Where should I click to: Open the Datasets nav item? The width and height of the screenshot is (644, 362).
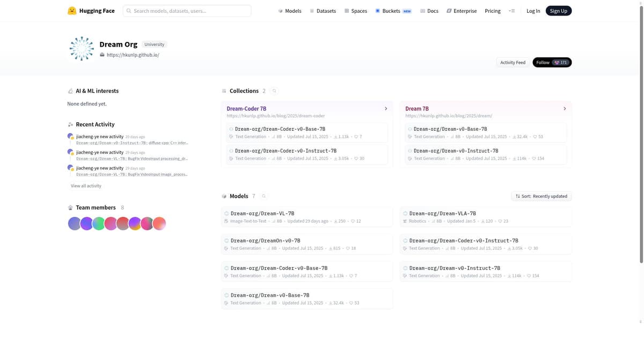click(x=323, y=11)
